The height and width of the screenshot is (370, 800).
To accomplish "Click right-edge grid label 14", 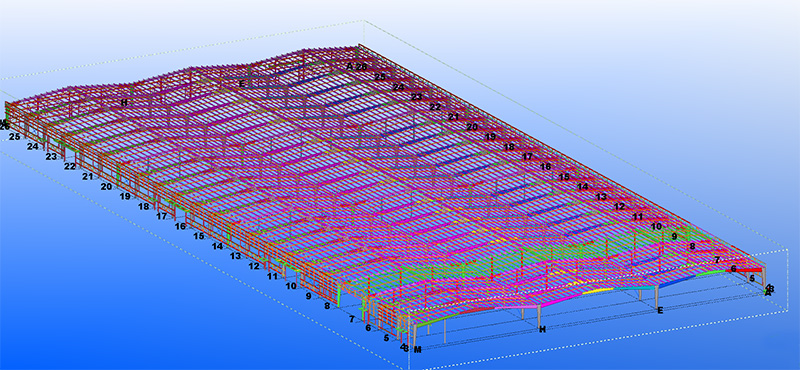I will tap(583, 187).
